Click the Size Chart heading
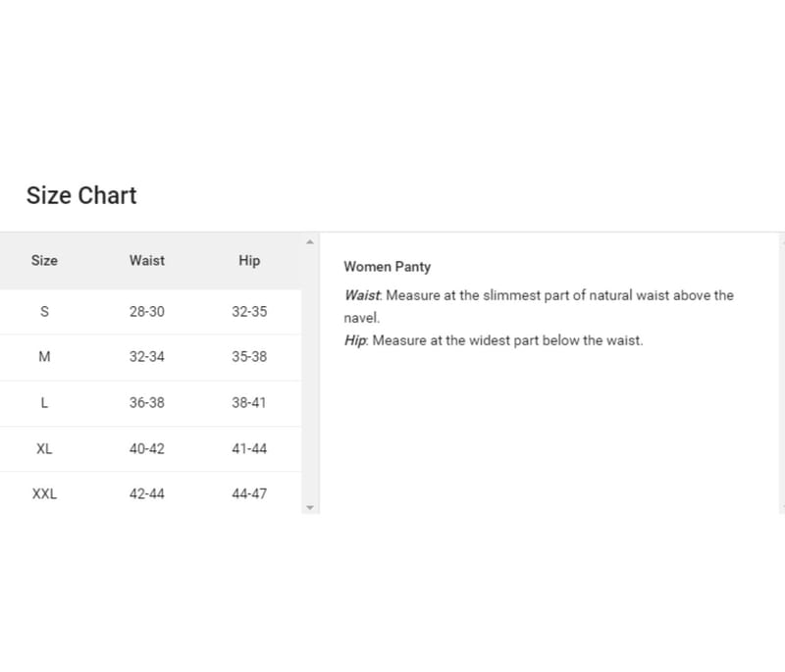 pyautogui.click(x=81, y=195)
